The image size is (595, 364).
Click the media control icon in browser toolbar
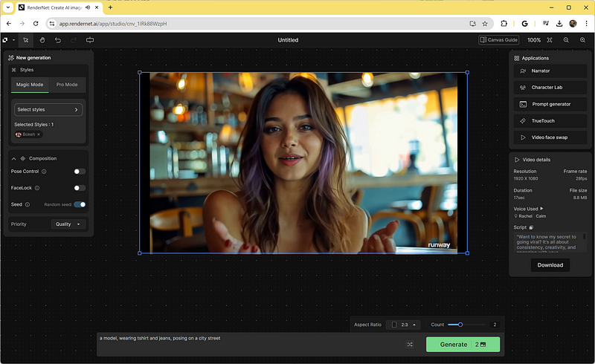coord(546,24)
